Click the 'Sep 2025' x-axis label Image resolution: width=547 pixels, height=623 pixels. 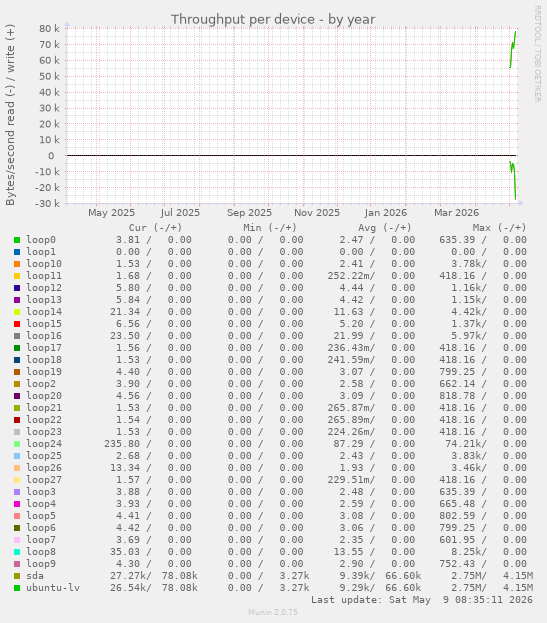point(249,213)
